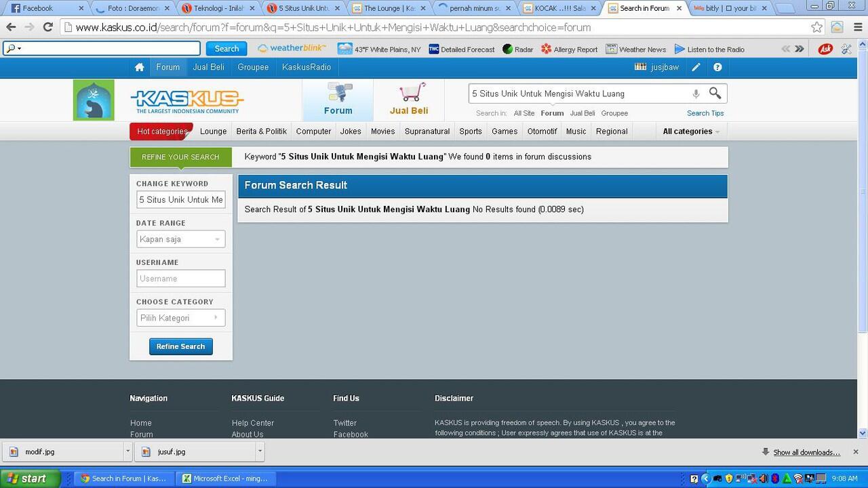Screen dimensions: 868x488
Task: Open the Kaskus home icon in navbar
Action: click(139, 67)
